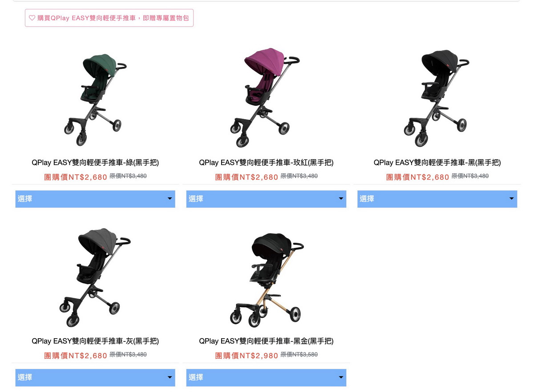Click the struck-through original price NT$3,580
This screenshot has height=392, width=534.
point(299,355)
